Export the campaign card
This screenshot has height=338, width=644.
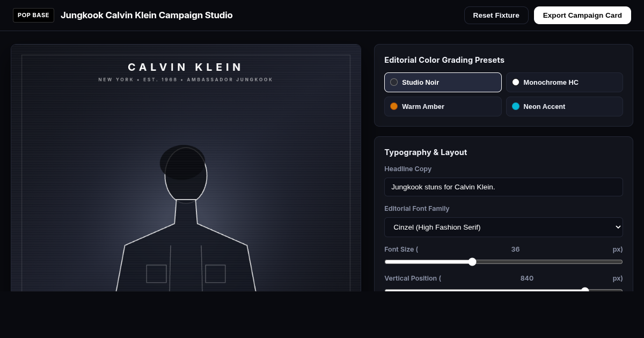(582, 15)
